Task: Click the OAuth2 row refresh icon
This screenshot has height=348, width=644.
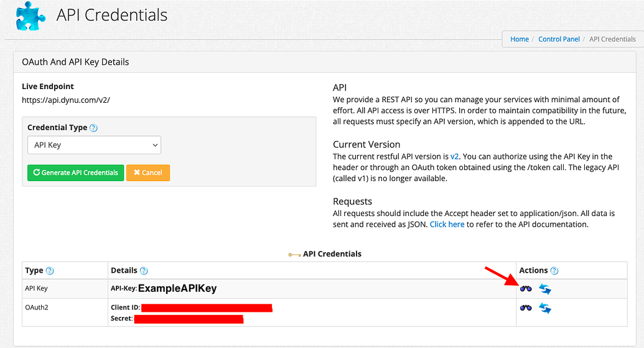Action: pyautogui.click(x=545, y=308)
